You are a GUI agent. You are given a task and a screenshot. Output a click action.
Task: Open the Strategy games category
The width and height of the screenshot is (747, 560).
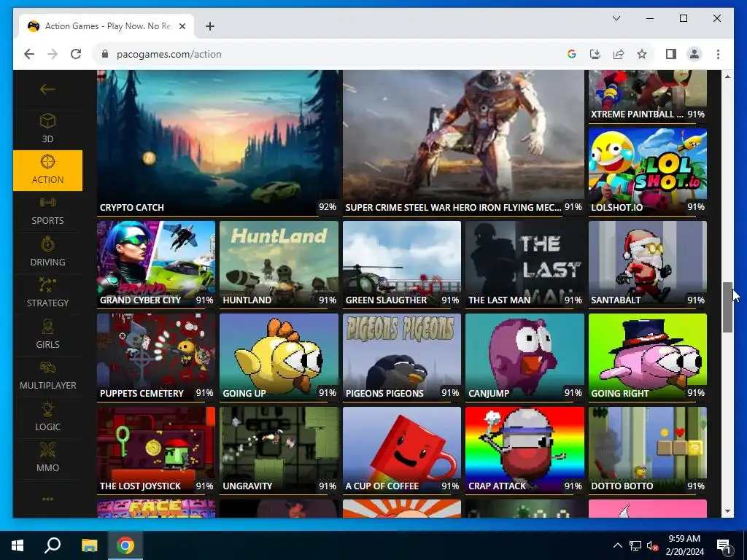(47, 293)
